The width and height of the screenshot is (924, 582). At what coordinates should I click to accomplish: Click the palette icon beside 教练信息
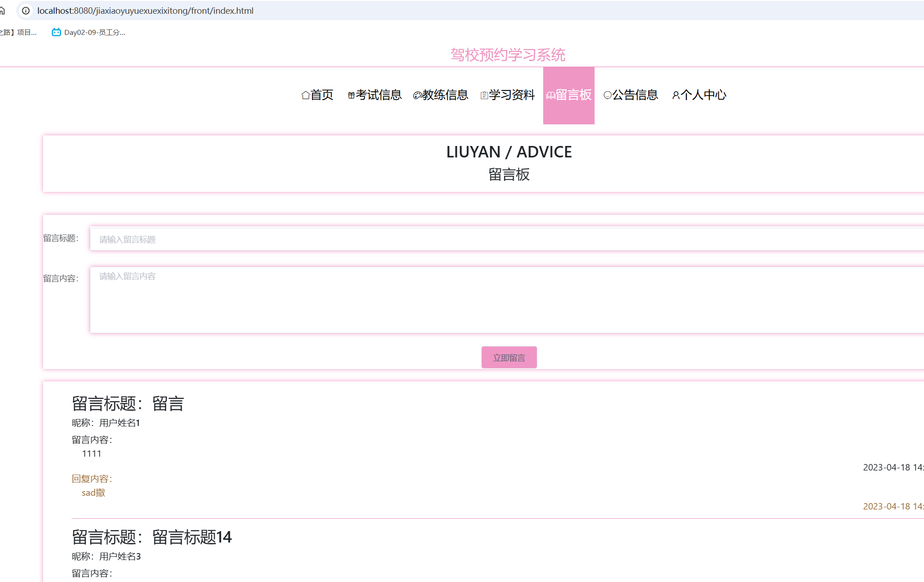coord(417,95)
